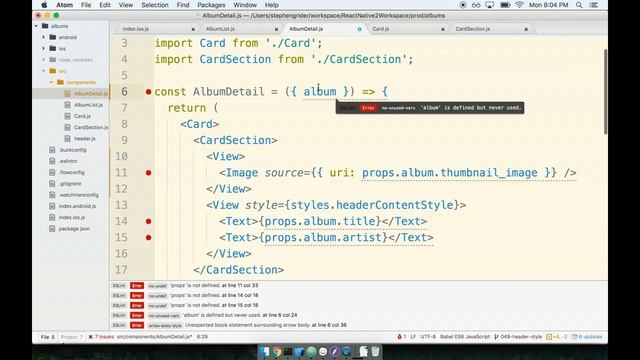Collapse the src folder
Viewport: 640px width, 360px height.
point(44,71)
